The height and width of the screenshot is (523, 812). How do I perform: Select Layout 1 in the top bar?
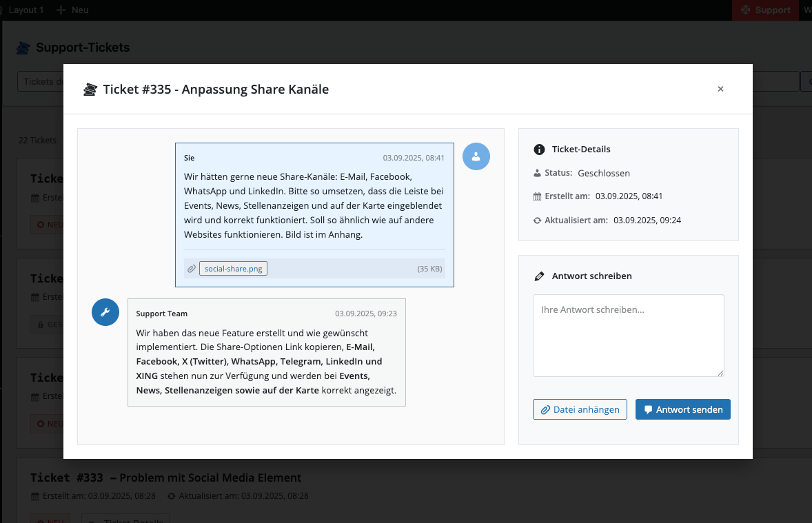click(x=26, y=10)
